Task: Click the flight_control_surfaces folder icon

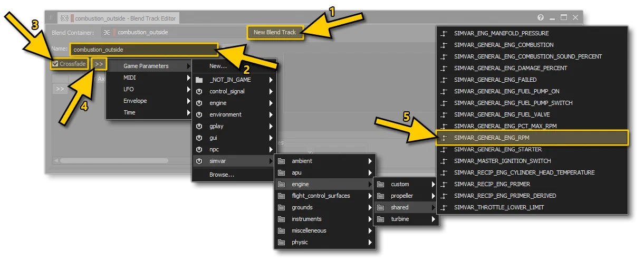Action: pyautogui.click(x=281, y=196)
